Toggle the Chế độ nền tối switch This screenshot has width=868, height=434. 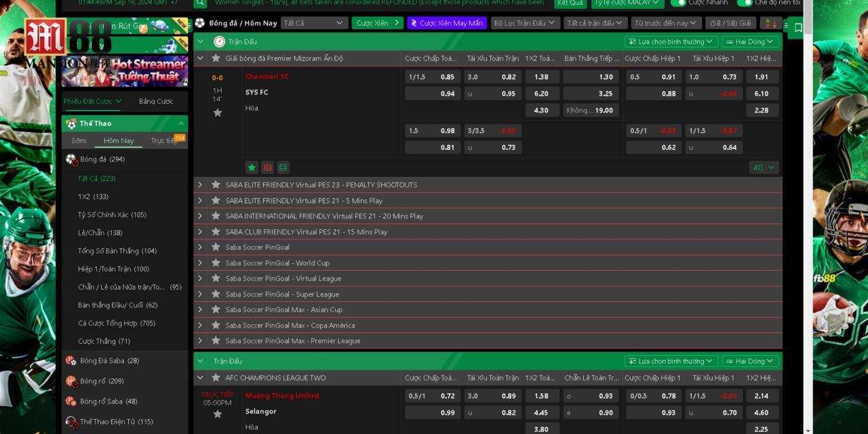745,3
